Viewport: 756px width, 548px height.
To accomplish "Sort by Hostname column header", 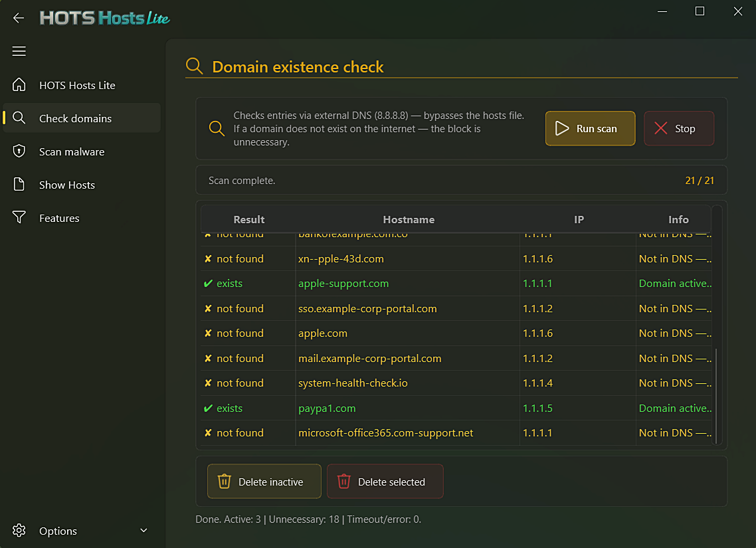I will point(409,219).
